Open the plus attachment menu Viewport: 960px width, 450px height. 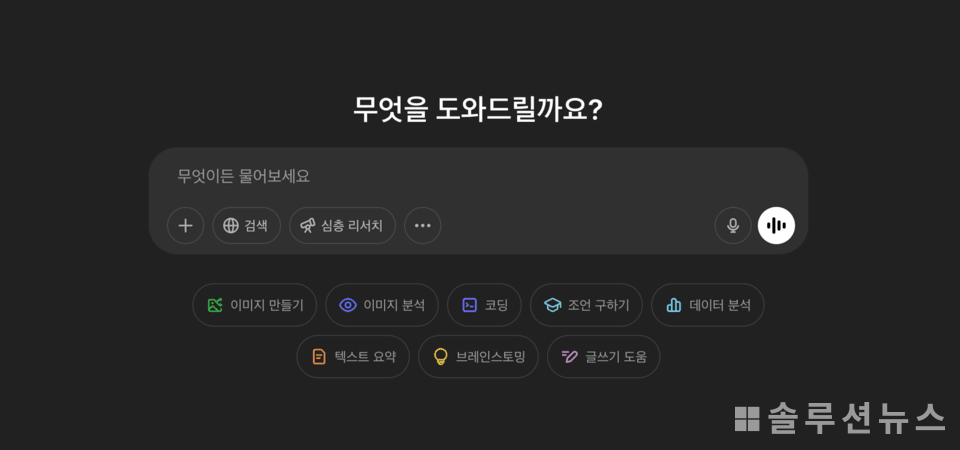click(x=186, y=225)
